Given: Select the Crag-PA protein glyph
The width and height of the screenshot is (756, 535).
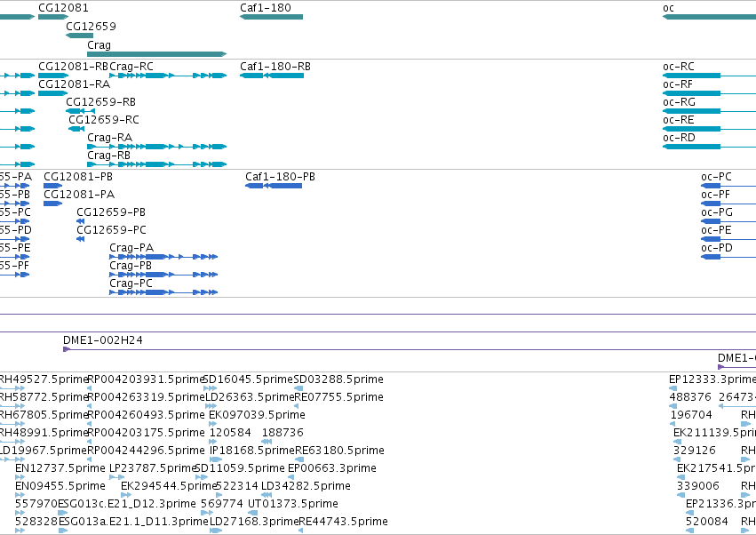Looking at the screenshot, I should [163, 257].
